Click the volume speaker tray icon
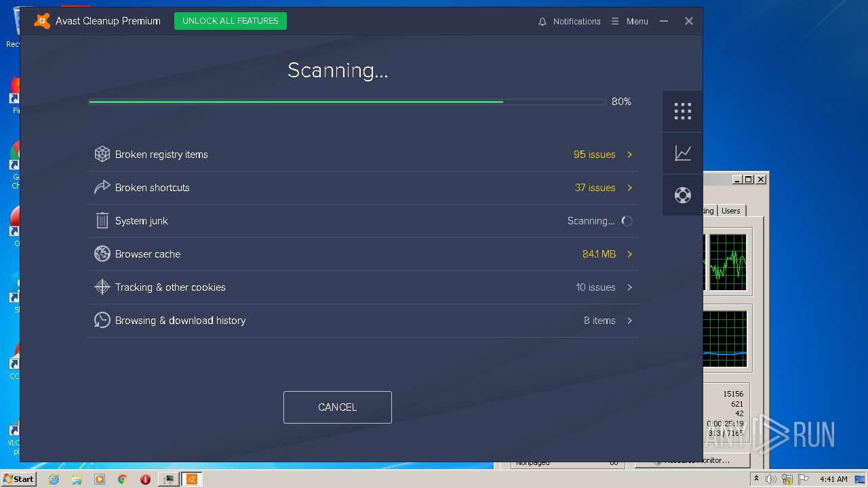Image resolution: width=868 pixels, height=488 pixels. (771, 479)
